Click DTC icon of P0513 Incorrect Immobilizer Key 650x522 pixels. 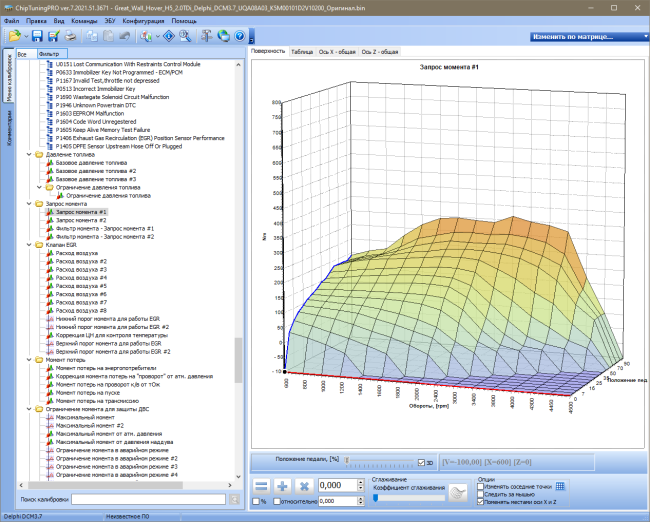pyautogui.click(x=50, y=89)
